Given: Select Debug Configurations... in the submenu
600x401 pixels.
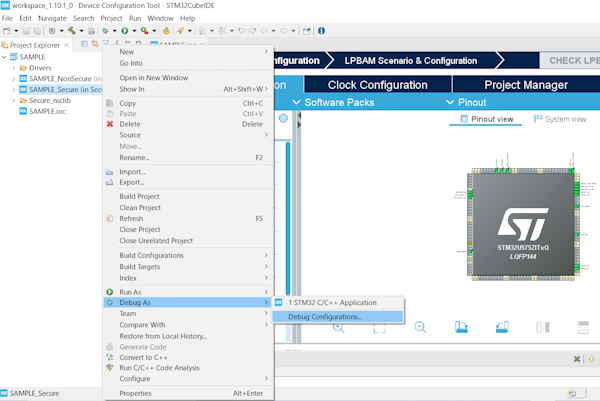Looking at the screenshot, I should tap(325, 317).
